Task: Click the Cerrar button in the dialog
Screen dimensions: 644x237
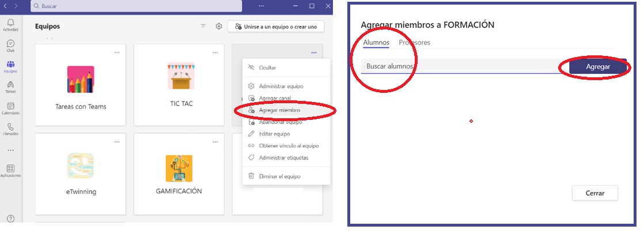Action: pyautogui.click(x=594, y=193)
